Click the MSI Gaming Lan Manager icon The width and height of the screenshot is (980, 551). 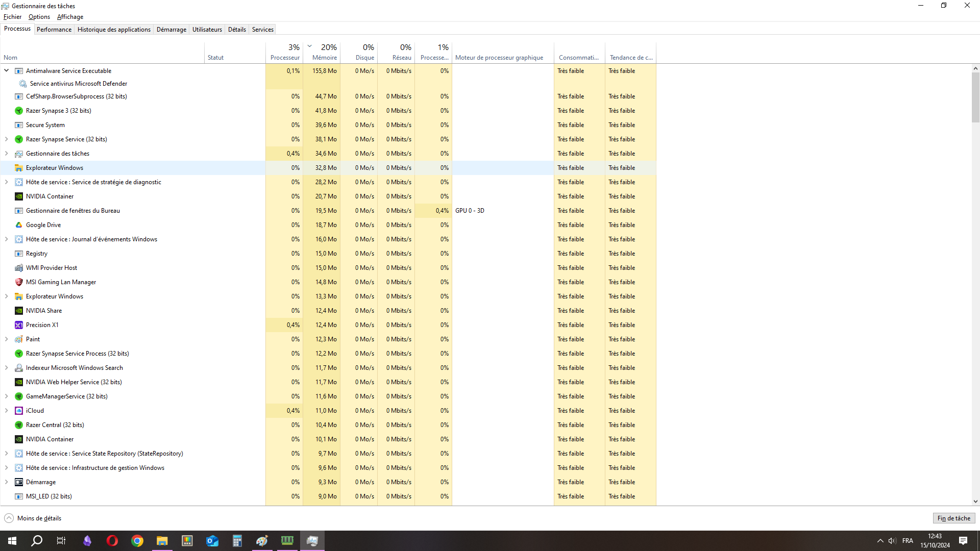[x=19, y=282]
